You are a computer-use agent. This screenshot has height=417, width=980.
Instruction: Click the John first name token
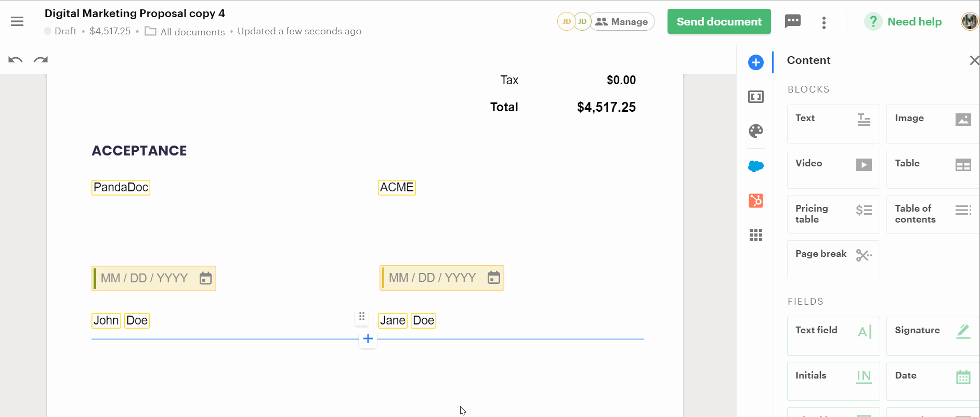coord(106,320)
